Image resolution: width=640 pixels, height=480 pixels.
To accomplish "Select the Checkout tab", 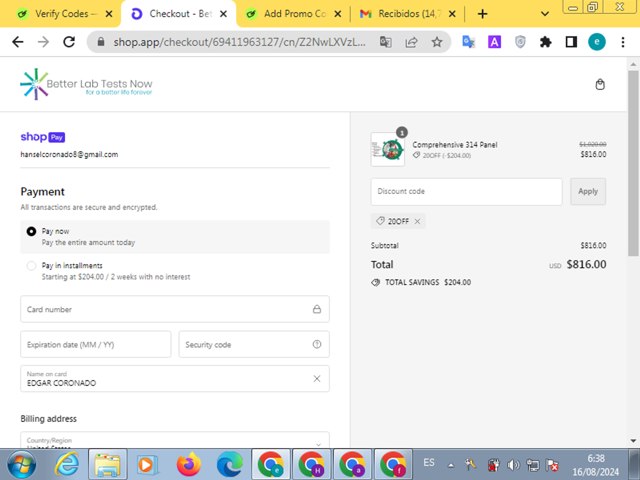I will [x=178, y=14].
